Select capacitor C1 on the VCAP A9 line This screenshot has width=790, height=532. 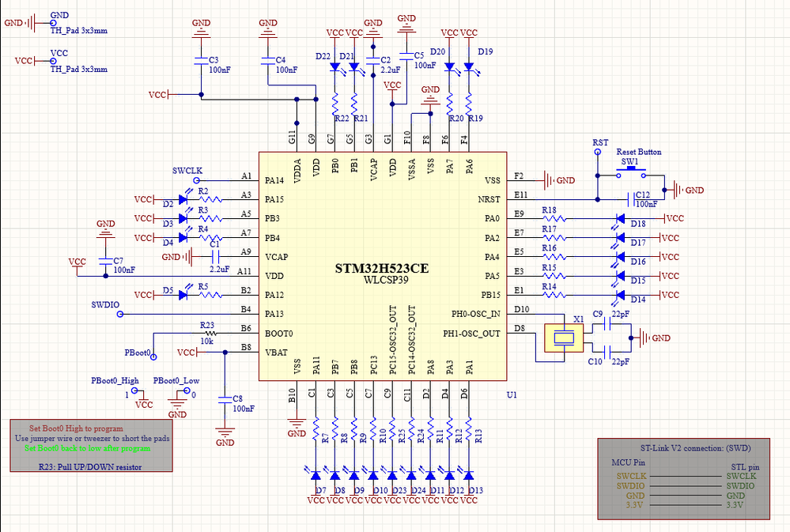tap(216, 257)
